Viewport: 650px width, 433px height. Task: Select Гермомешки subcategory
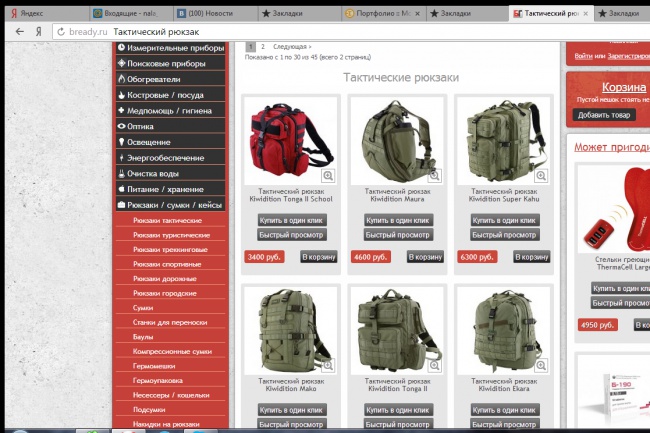click(154, 366)
